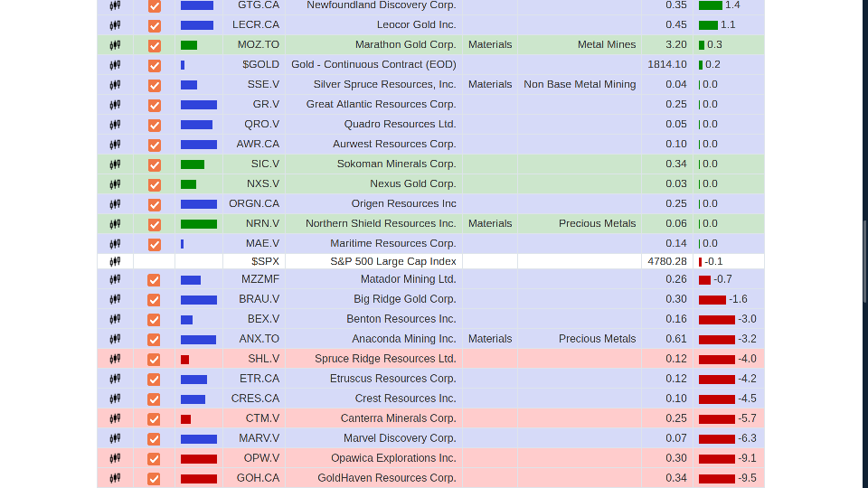
Task: Click the SCTR bar for GR.V
Action: click(x=199, y=105)
